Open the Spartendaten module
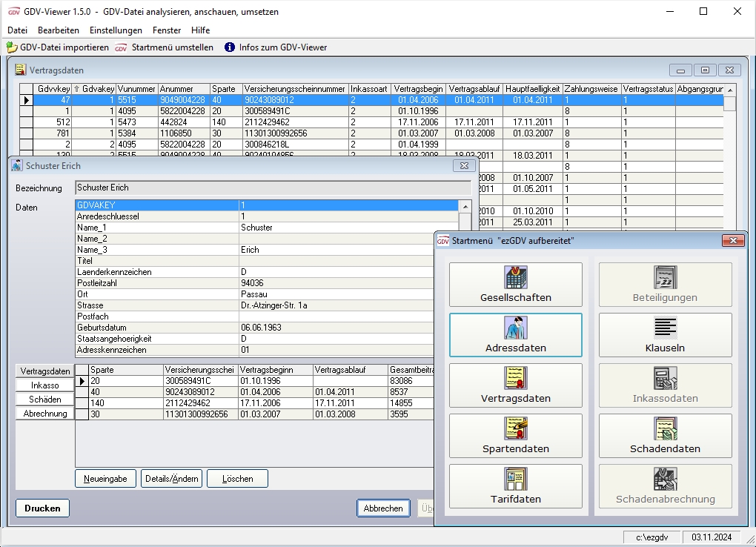 [x=515, y=436]
